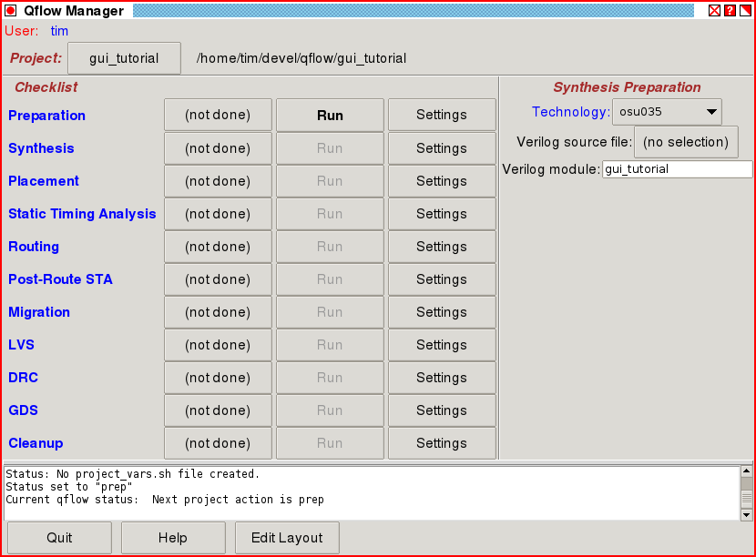The image size is (756, 557).
Task: Click the X close icon in title bar
Action: click(714, 10)
